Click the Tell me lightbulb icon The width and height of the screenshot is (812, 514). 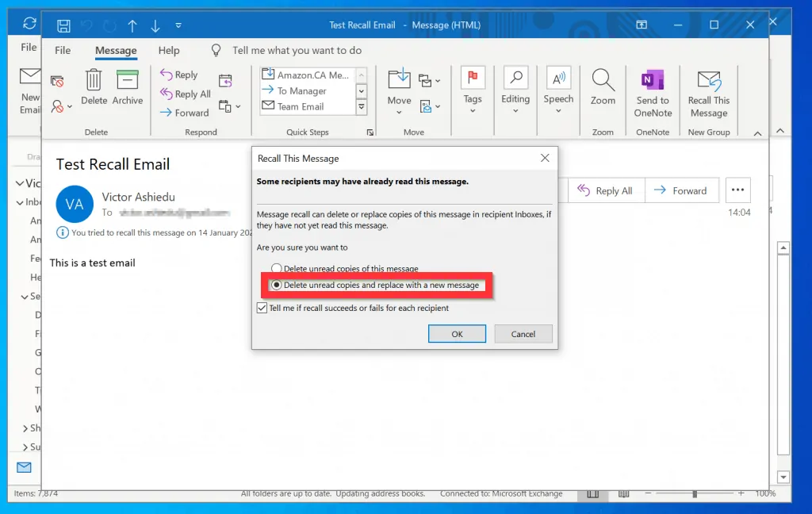(216, 50)
